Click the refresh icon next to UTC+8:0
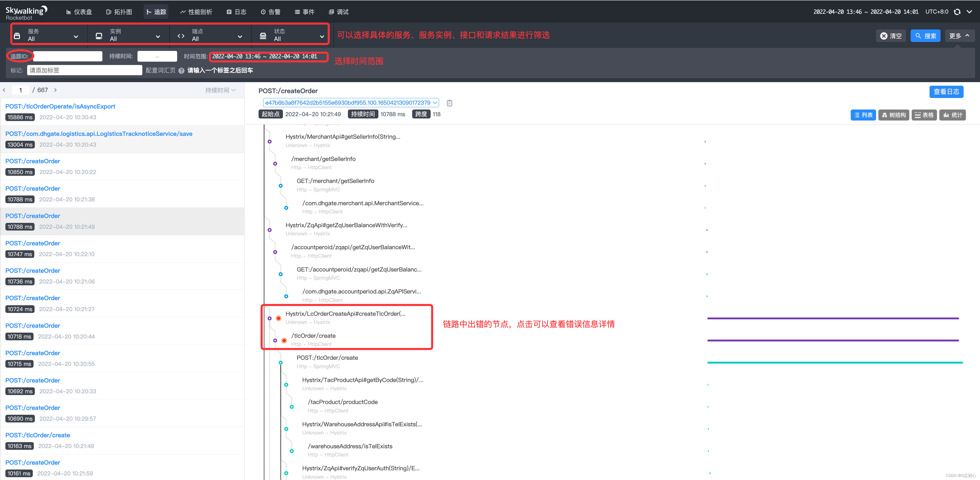The image size is (980, 480). point(957,12)
